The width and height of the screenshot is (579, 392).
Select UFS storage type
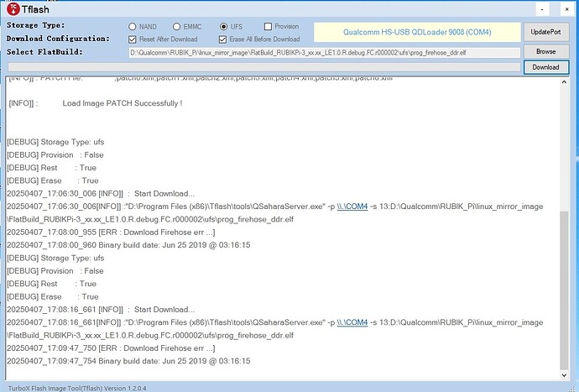(x=223, y=26)
